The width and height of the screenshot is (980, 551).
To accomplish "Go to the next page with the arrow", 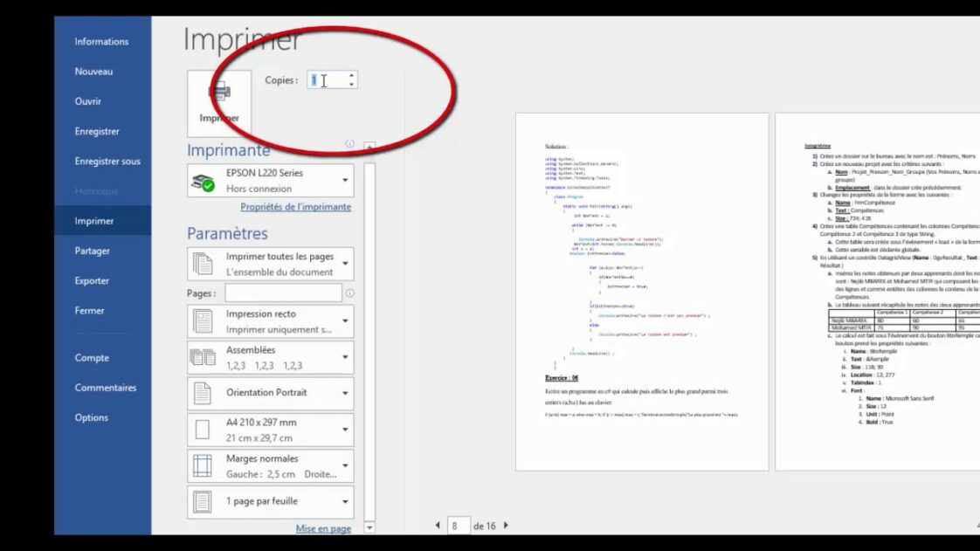I will click(506, 526).
